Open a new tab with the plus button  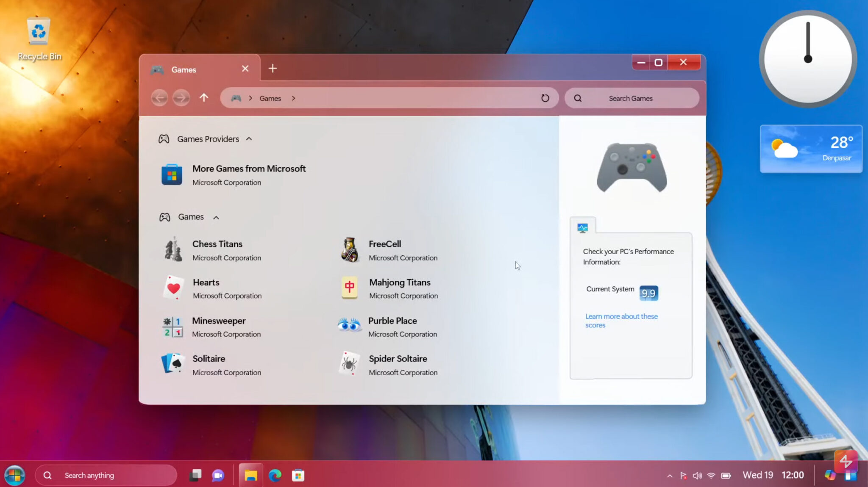pos(273,68)
